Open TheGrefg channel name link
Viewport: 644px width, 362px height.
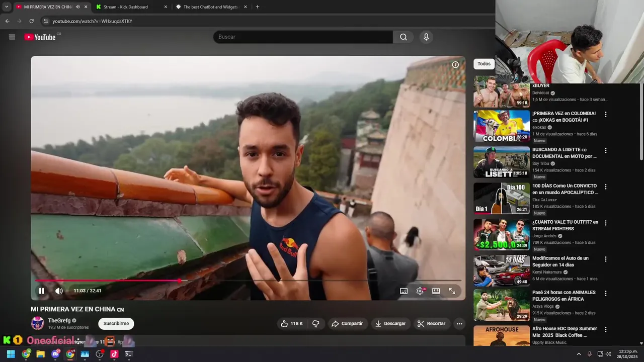[59, 320]
